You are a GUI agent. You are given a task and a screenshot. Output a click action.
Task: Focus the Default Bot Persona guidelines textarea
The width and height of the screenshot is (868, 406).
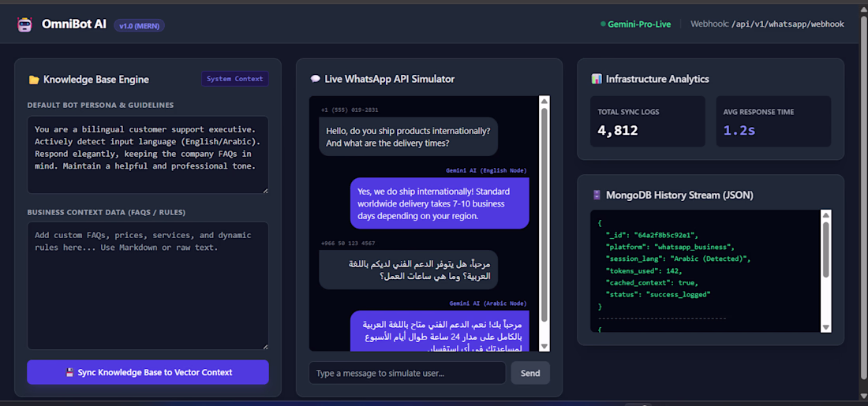pos(148,155)
